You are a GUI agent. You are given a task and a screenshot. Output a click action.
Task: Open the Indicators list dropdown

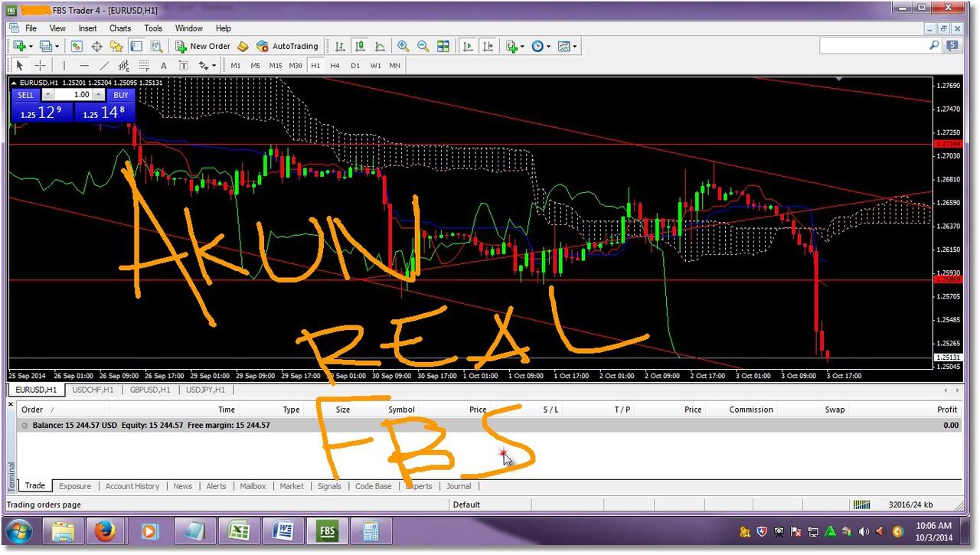pyautogui.click(x=514, y=47)
